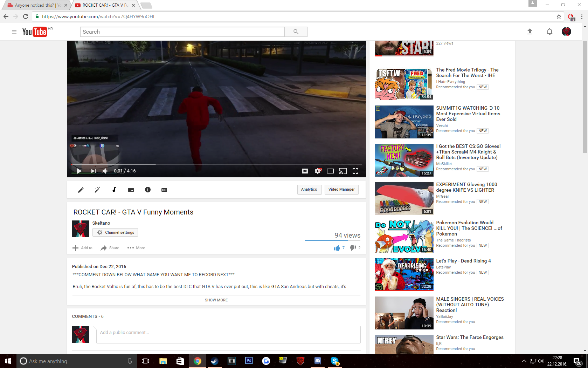Open Discord from taskbar
This screenshot has height=368, width=588.
click(x=318, y=361)
